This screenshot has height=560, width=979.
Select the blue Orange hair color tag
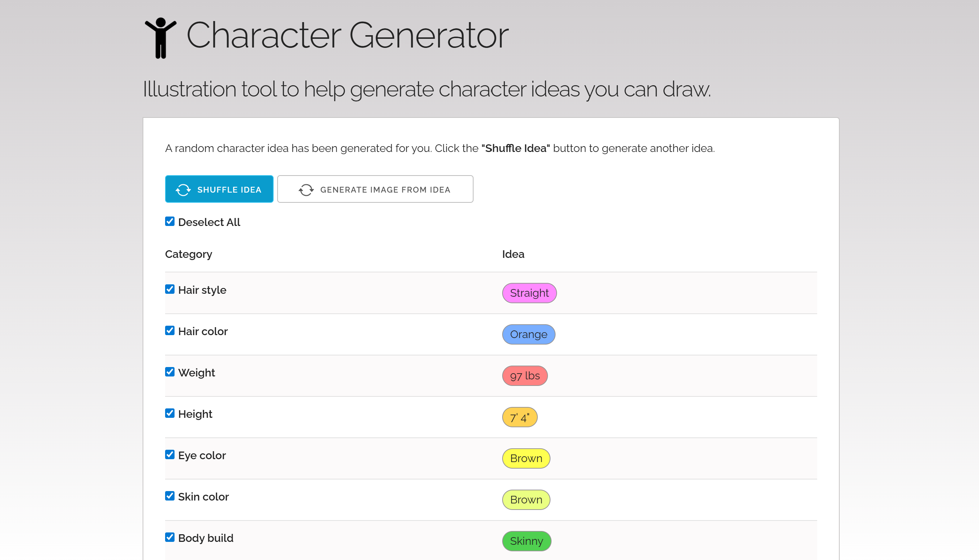[x=528, y=335]
